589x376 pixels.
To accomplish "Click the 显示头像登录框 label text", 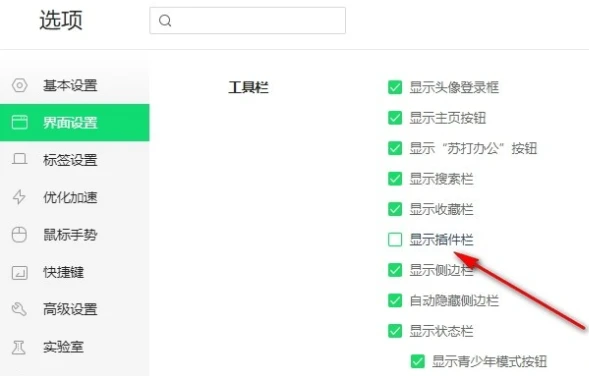I will point(454,88).
